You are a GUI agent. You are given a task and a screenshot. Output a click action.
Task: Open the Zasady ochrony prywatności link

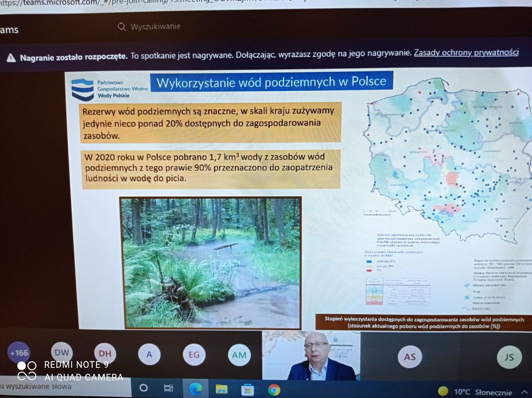[466, 52]
